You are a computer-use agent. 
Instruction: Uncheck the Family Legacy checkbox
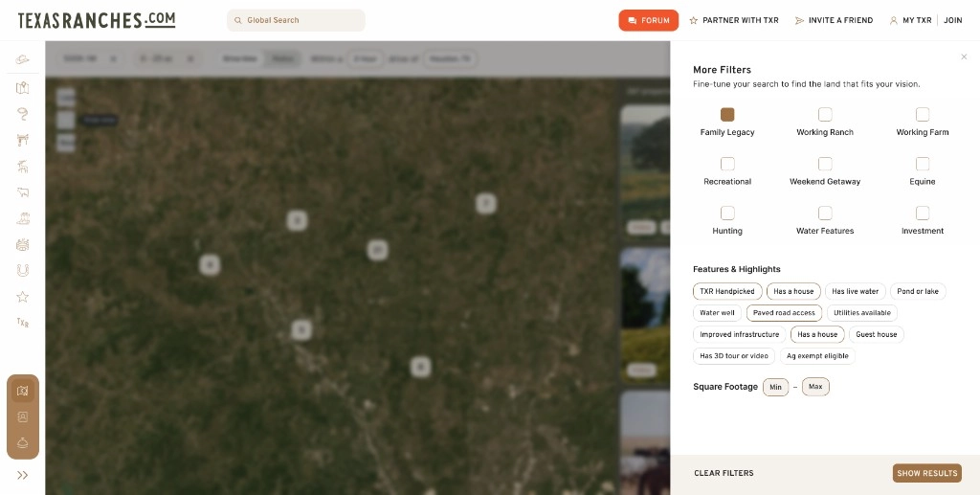click(727, 114)
